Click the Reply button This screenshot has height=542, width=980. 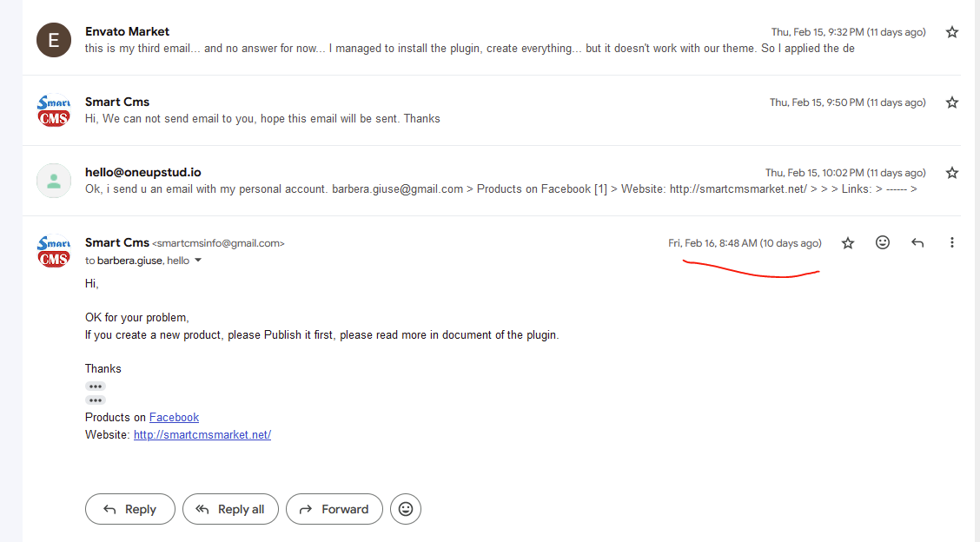(130, 510)
